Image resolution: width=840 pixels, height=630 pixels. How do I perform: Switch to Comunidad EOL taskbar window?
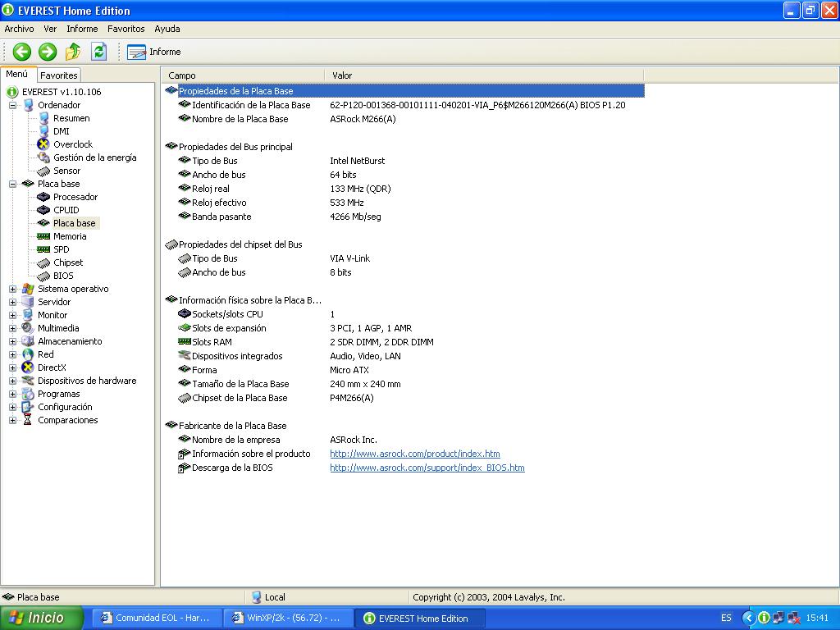(x=155, y=618)
